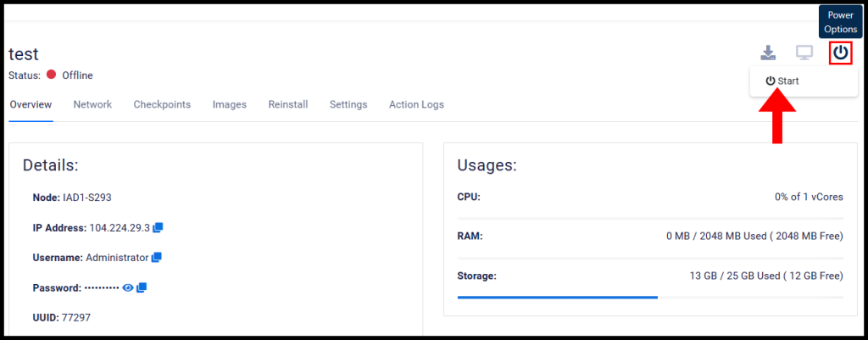Open the Reinstall tab

pyautogui.click(x=288, y=104)
